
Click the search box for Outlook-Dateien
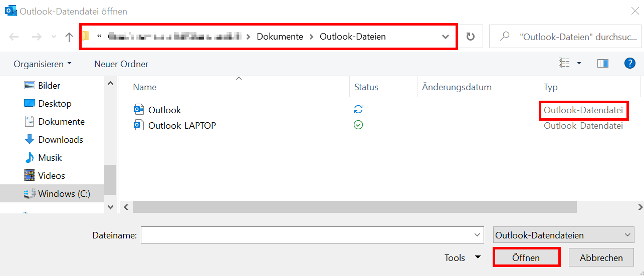[x=565, y=37]
